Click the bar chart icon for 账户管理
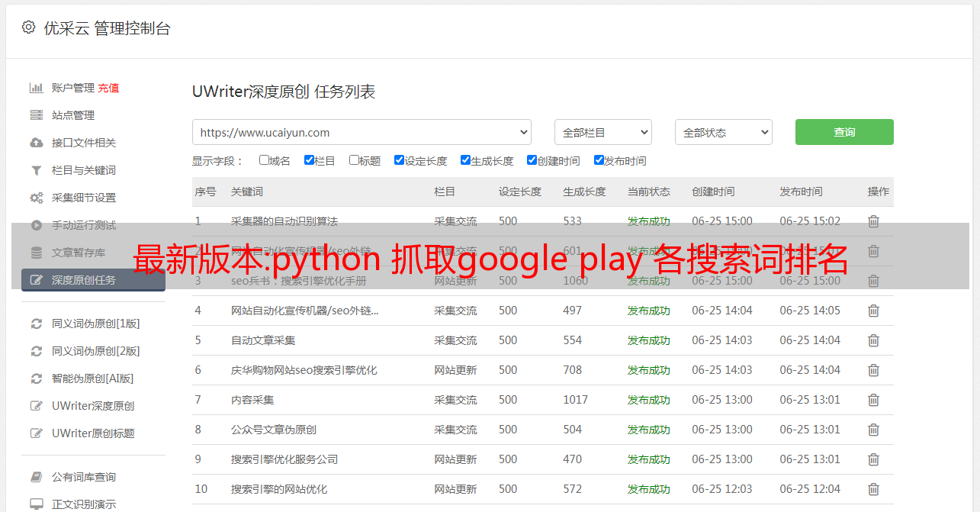Viewport: 980px width, 512px height. (36, 88)
